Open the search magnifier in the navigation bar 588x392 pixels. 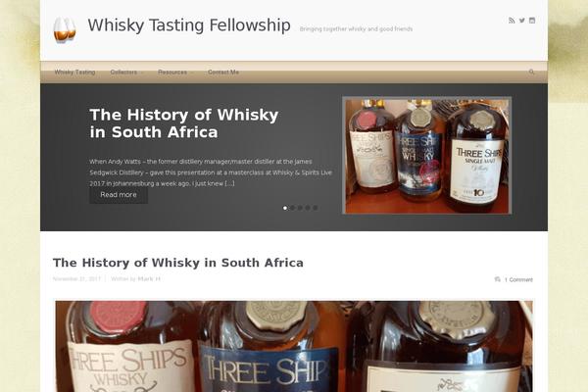point(531,72)
